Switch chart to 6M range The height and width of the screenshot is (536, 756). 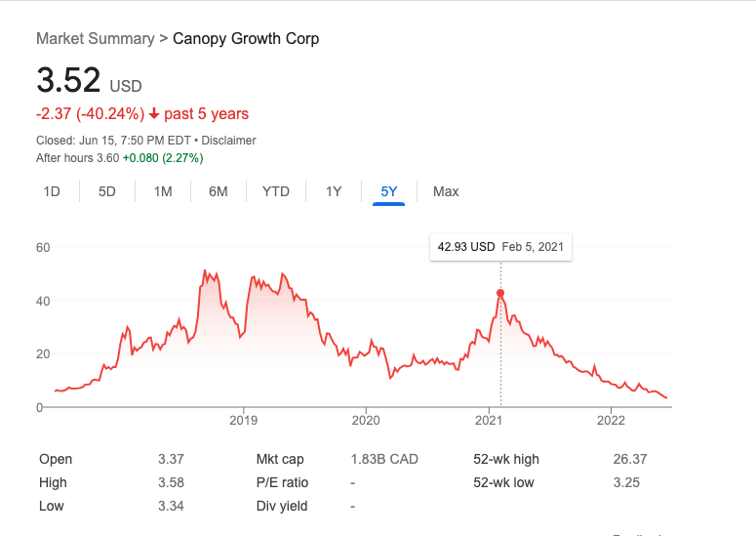pyautogui.click(x=219, y=191)
